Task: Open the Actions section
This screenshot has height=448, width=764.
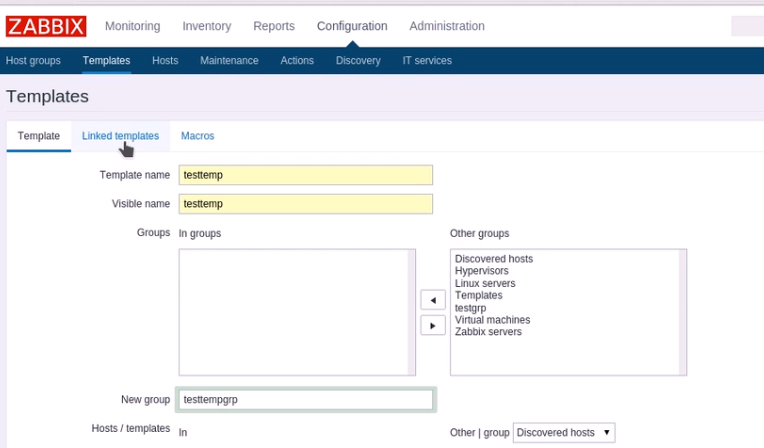Action: [x=297, y=60]
